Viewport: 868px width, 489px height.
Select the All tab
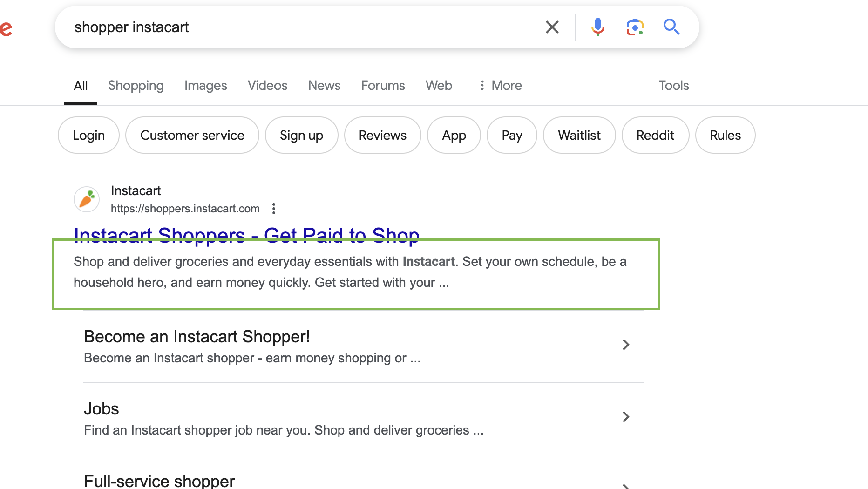81,86
